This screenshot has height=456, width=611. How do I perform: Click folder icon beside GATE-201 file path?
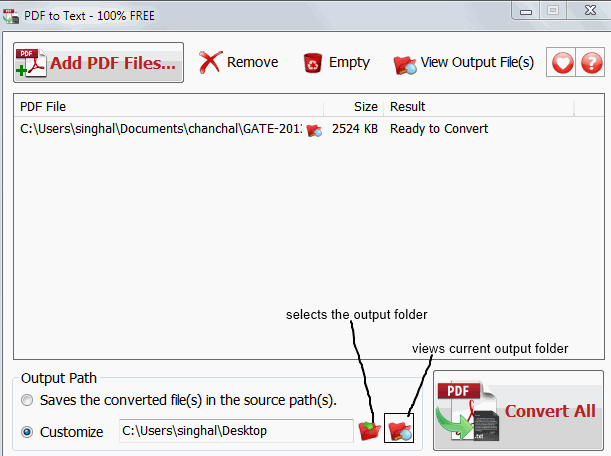click(314, 130)
